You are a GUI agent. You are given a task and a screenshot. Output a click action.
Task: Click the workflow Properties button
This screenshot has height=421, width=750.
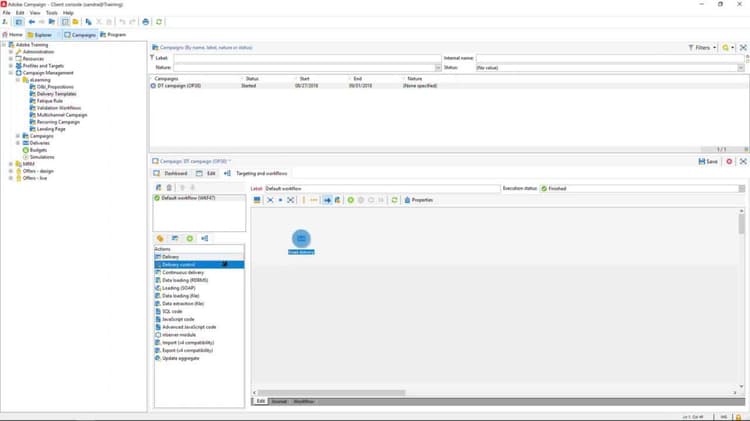[419, 200]
